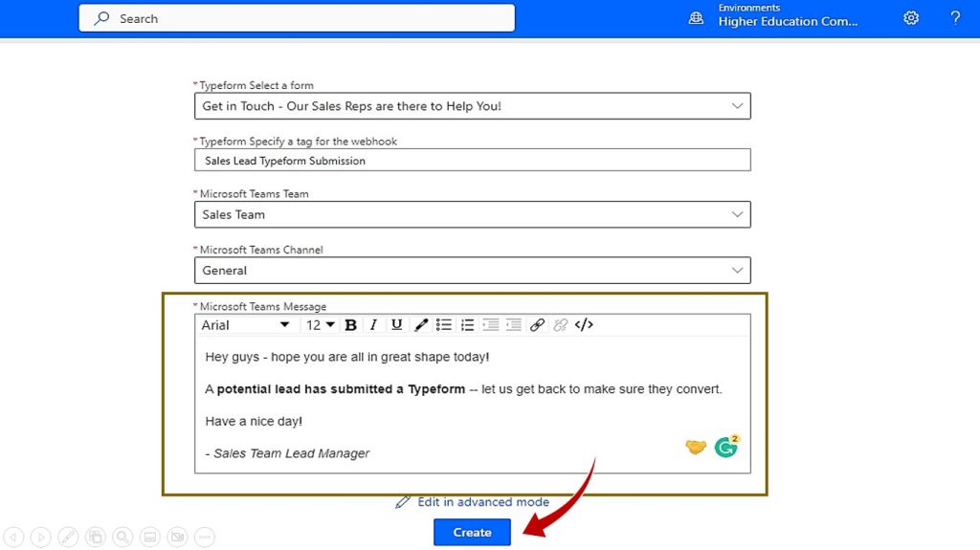Open the Grammarly suggestions badge

726,447
